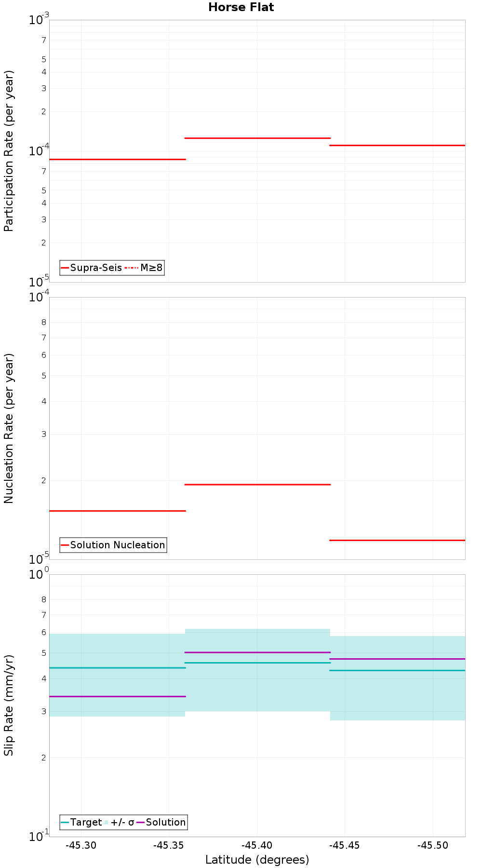Click the Solution Nucleation legend entry
The height and width of the screenshot is (868, 482).
[x=113, y=545]
